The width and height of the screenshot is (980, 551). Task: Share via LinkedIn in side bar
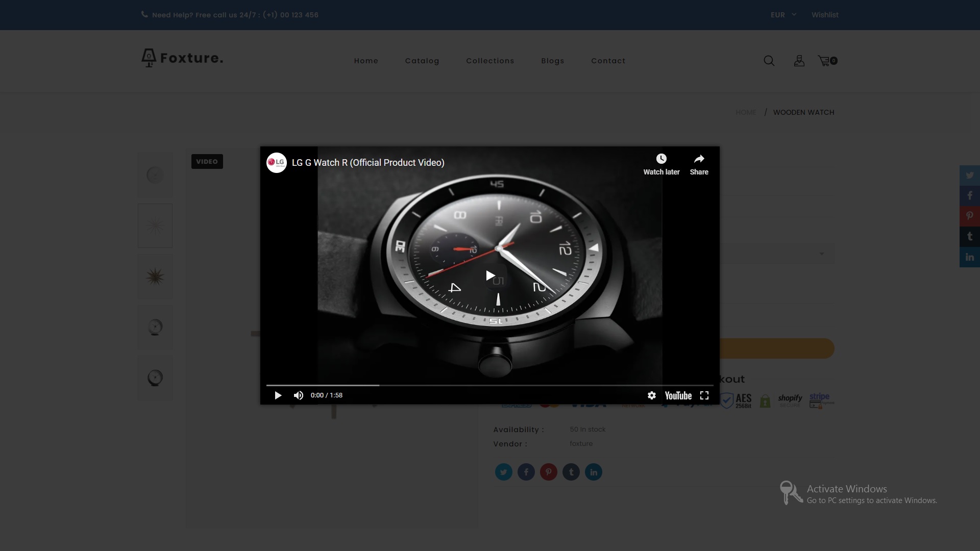[x=970, y=257]
